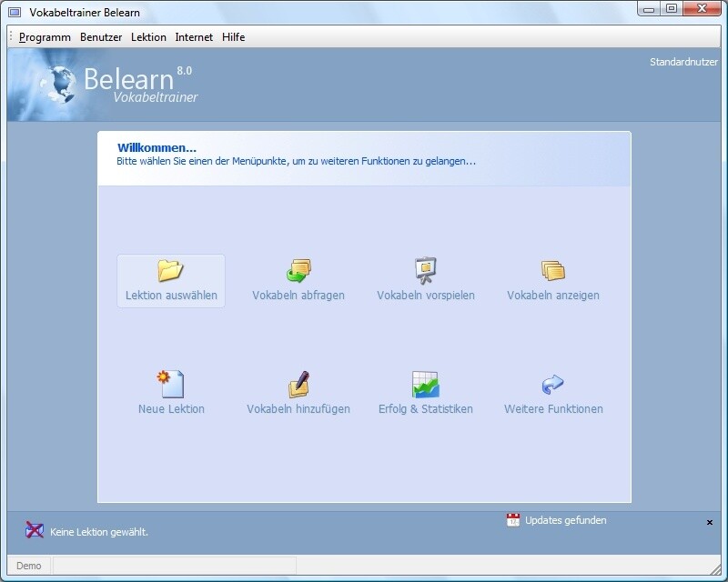Click the Weitere Funktionen label

pyautogui.click(x=553, y=409)
